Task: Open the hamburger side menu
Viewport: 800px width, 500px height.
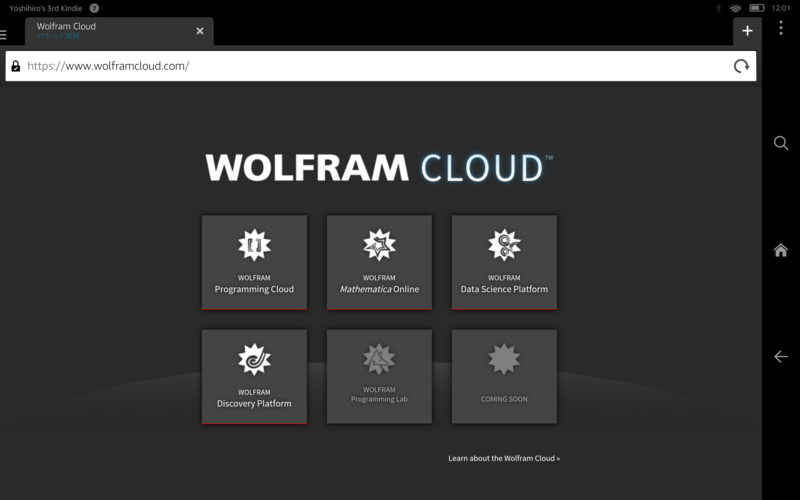Action: [x=3, y=35]
